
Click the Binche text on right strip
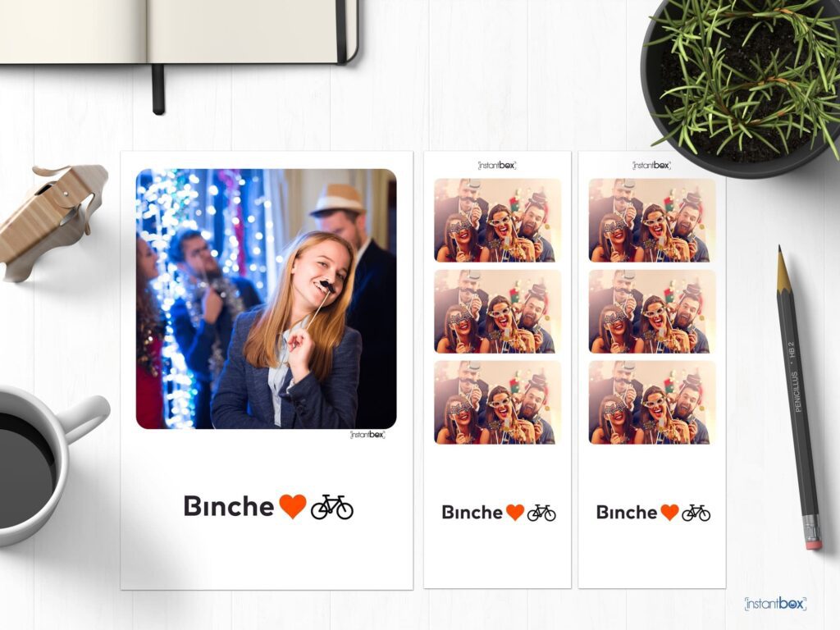point(627,513)
